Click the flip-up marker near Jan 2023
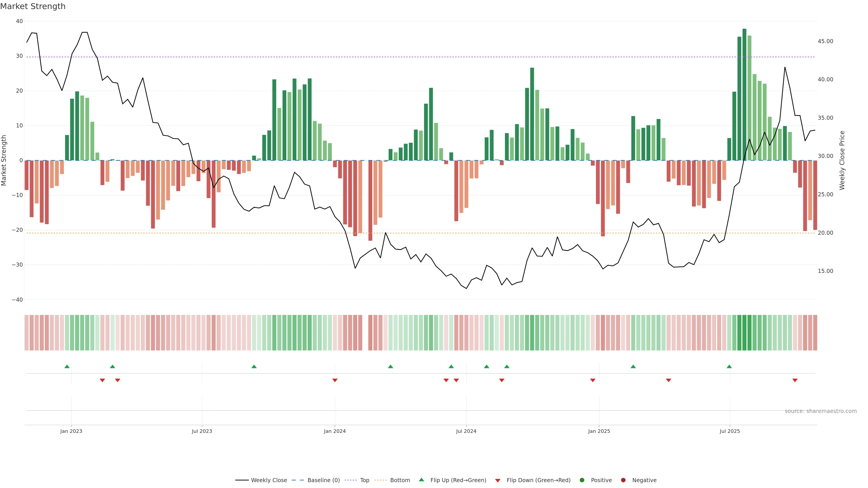Image resolution: width=868 pixels, height=488 pixels. [67, 366]
